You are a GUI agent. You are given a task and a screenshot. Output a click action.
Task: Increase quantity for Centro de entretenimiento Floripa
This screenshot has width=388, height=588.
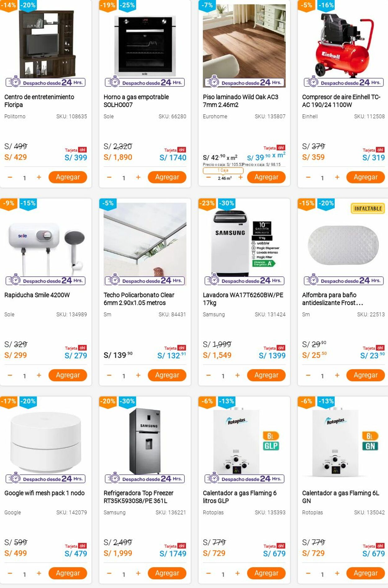[x=39, y=177]
